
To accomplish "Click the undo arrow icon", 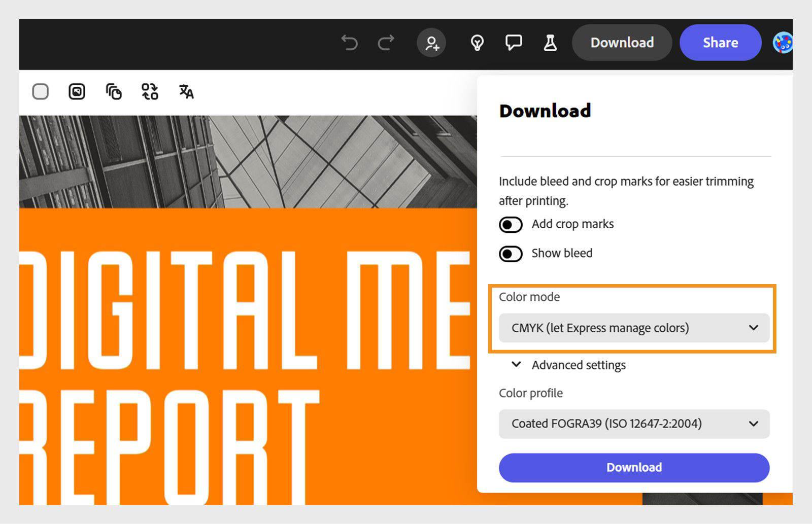I will click(x=349, y=43).
